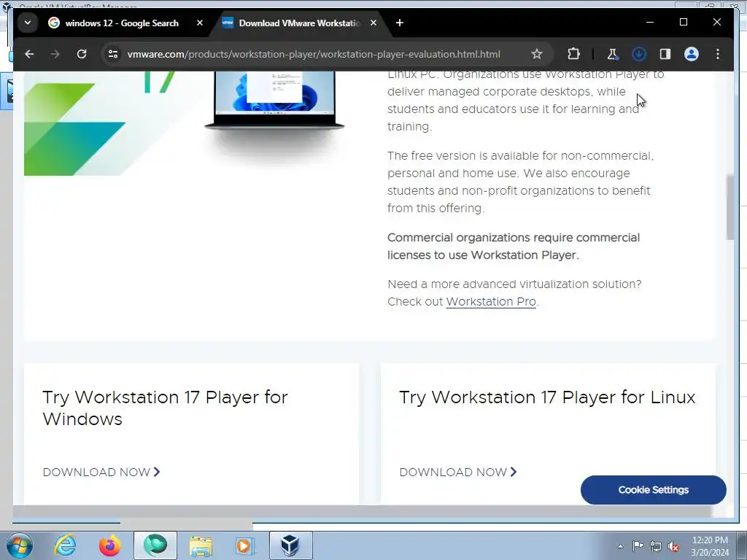Launch Internet Explorer from taskbar
Image resolution: width=747 pixels, height=560 pixels.
[65, 545]
